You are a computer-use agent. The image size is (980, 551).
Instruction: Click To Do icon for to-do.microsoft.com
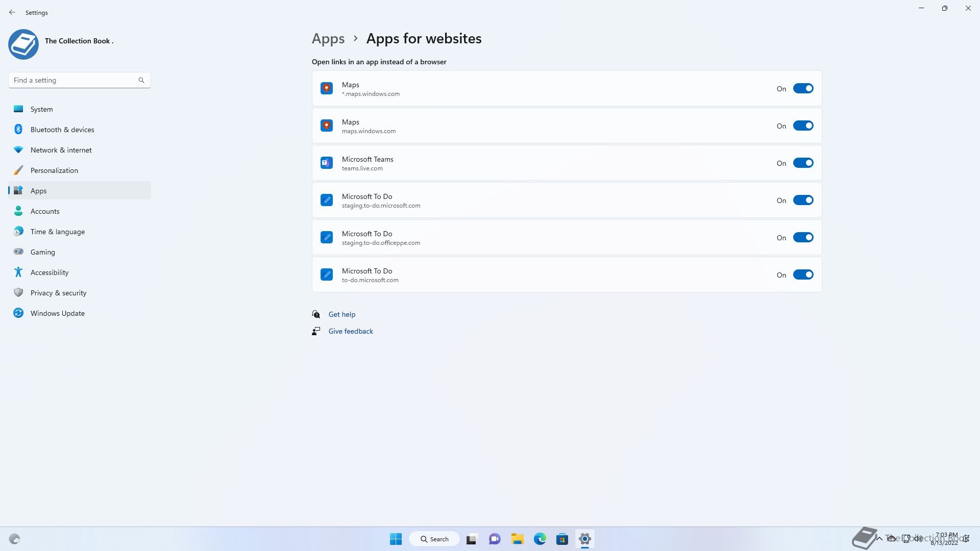(x=327, y=274)
